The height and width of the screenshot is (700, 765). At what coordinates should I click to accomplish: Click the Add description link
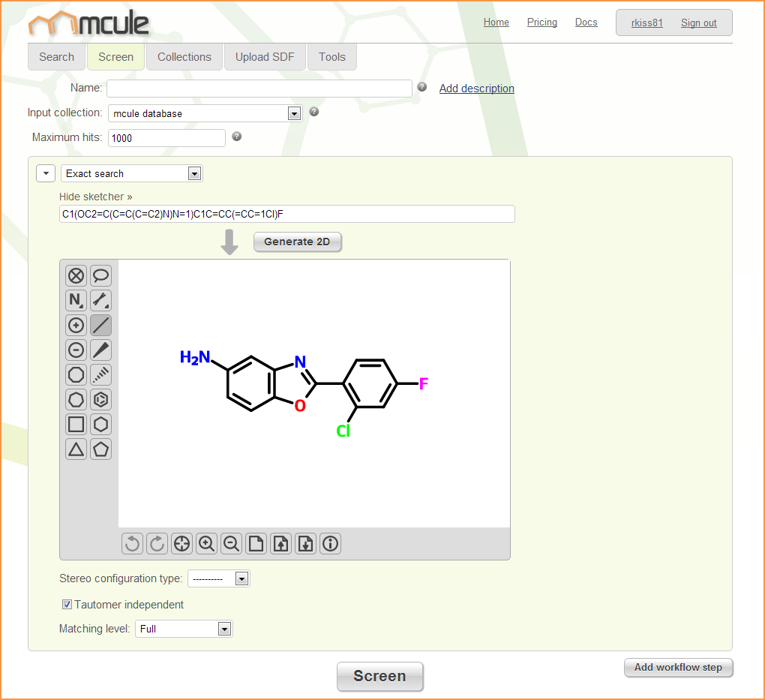point(476,89)
